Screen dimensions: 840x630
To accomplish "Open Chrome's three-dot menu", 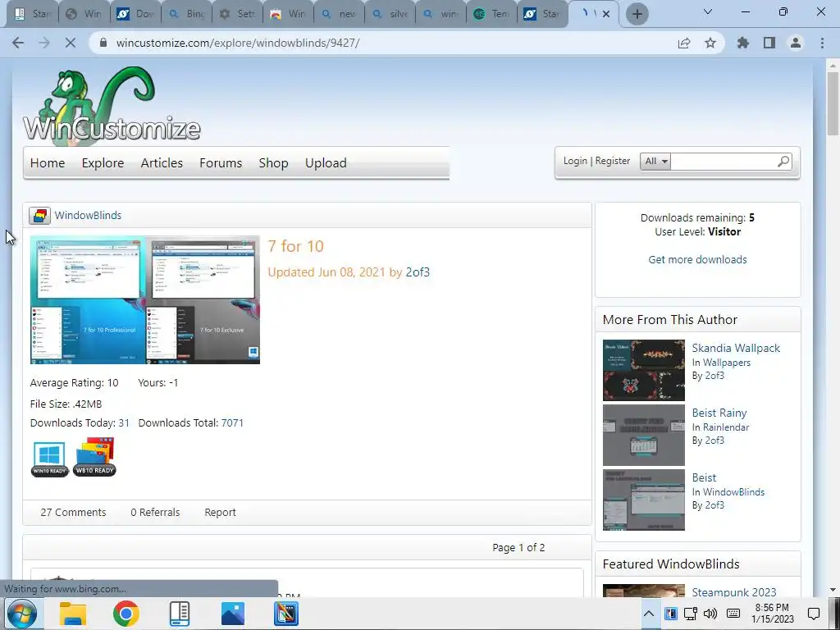I will point(822,43).
